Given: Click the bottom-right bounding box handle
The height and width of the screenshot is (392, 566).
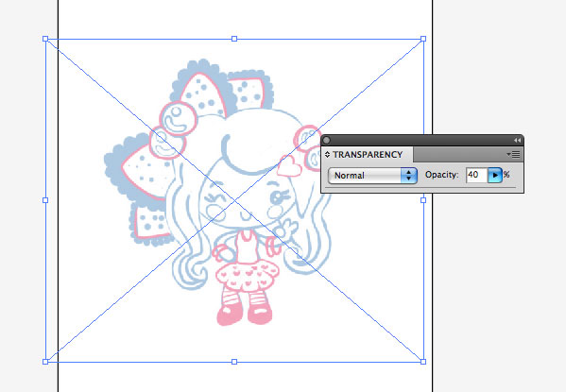Looking at the screenshot, I should point(423,362).
